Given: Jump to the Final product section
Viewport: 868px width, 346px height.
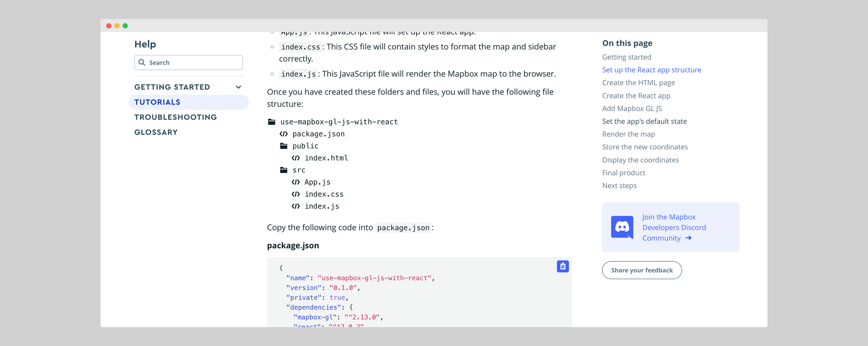Looking at the screenshot, I should (x=624, y=173).
